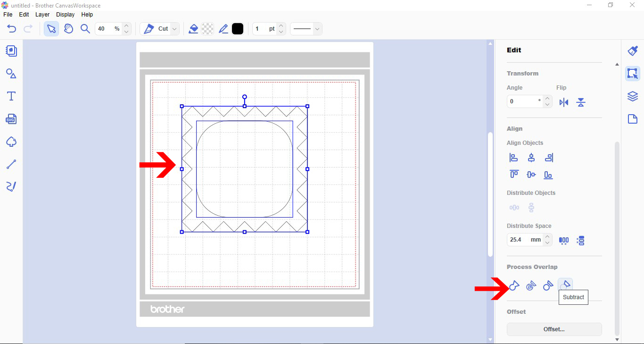The width and height of the screenshot is (644, 344).
Task: Click the Weld overlap icon
Action: 514,285
